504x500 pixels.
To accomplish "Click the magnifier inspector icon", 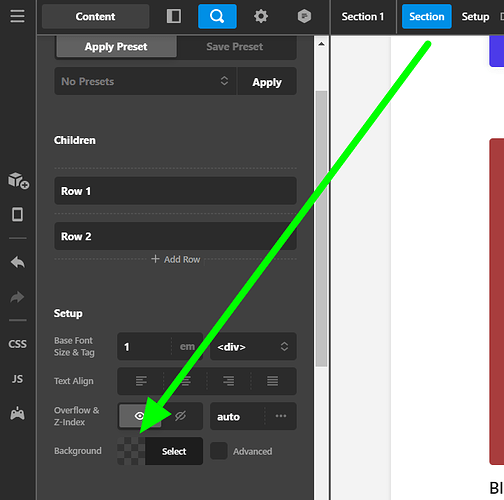I will [x=217, y=16].
